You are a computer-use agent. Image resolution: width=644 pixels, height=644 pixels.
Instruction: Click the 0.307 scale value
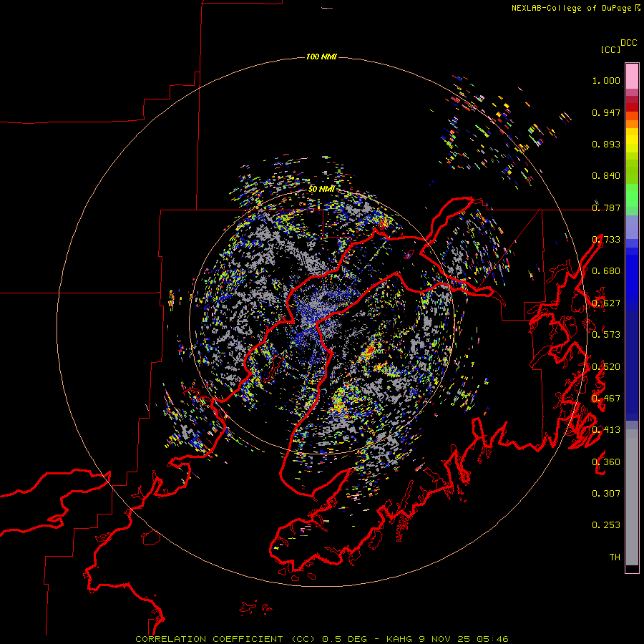click(606, 494)
